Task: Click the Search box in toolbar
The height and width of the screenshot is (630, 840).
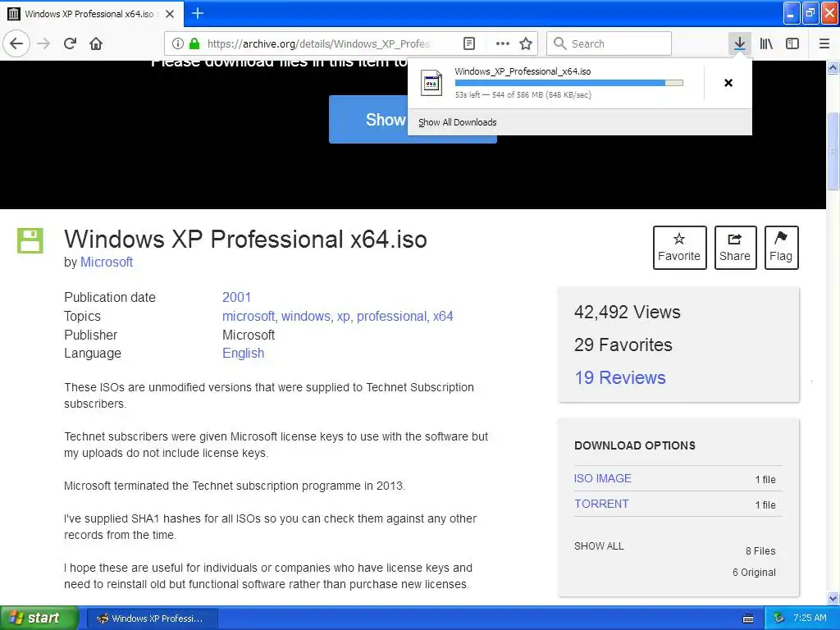Action: pos(609,44)
